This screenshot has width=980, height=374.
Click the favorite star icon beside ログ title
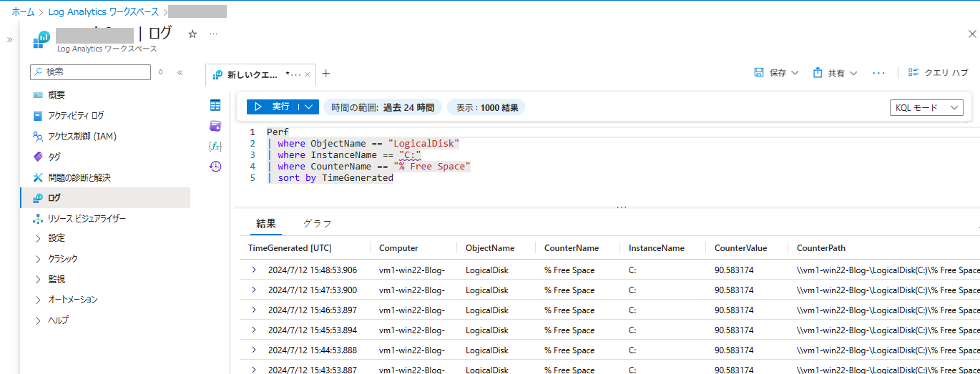[x=192, y=34]
